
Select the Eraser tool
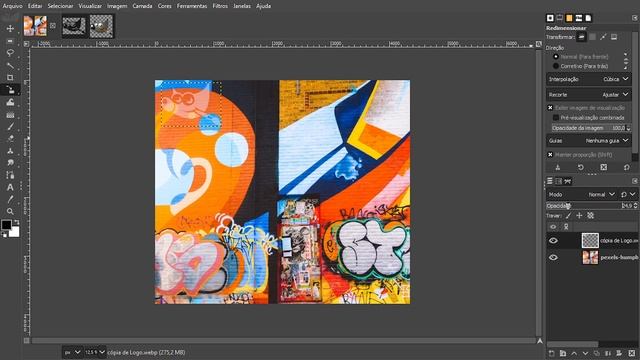pyautogui.click(x=10, y=139)
